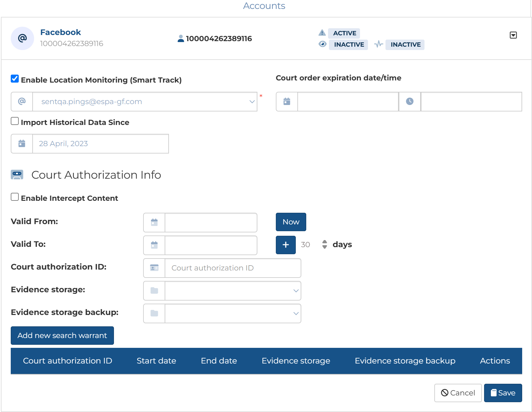Click the Court authorization ID text field
Image resolution: width=532 pixels, height=412 pixels.
(x=233, y=268)
